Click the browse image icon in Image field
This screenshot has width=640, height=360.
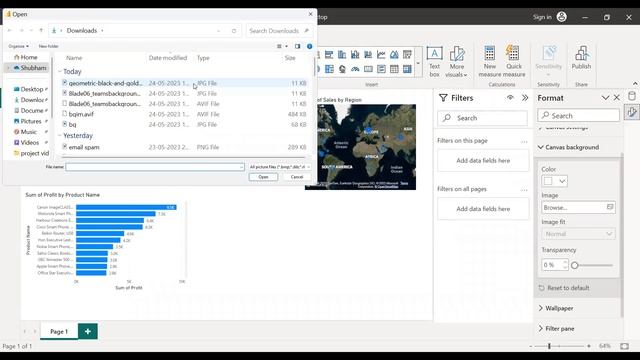(x=610, y=207)
